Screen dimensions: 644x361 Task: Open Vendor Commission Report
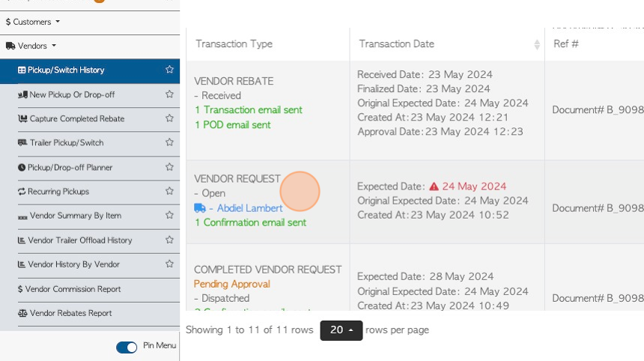69,289
